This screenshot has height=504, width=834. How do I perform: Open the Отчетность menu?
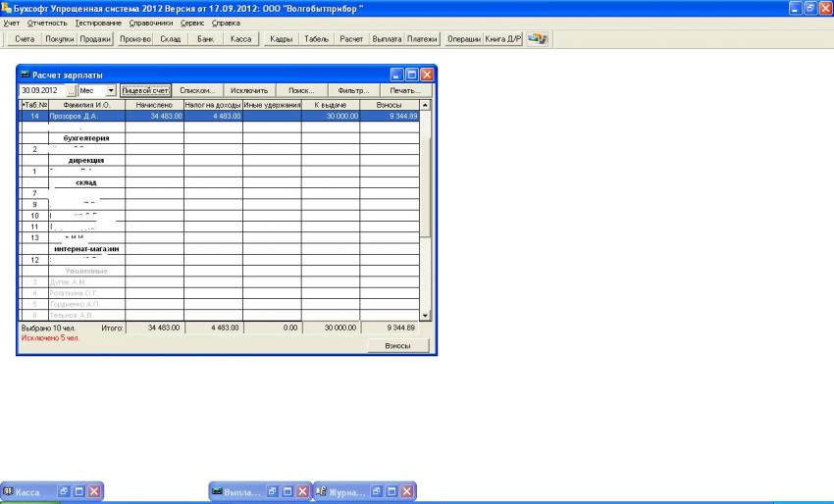tap(47, 22)
